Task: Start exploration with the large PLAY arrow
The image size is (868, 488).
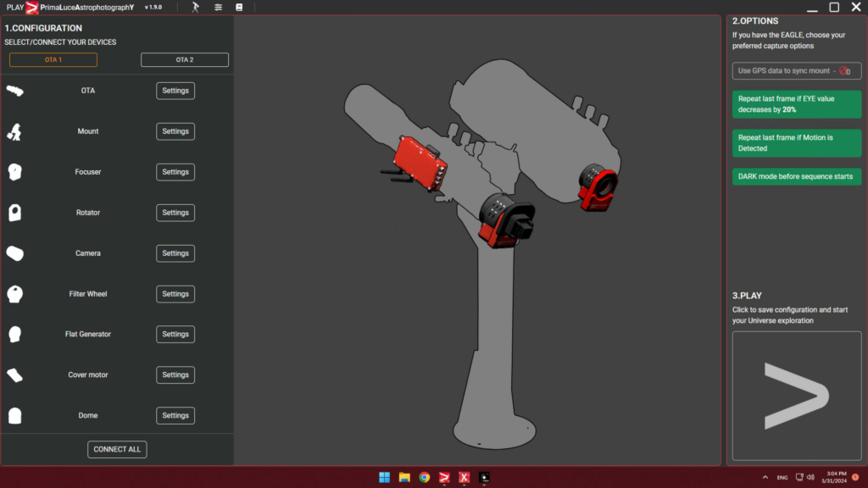Action: 796,396
